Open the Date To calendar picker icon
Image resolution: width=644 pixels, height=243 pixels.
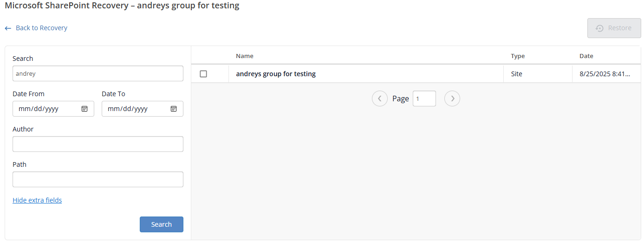point(174,109)
